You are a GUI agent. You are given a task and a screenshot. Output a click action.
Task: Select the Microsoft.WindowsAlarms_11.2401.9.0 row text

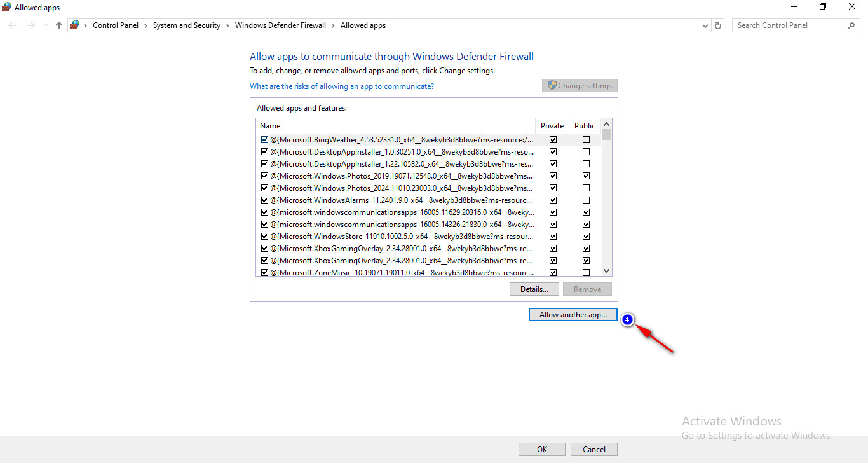click(401, 200)
